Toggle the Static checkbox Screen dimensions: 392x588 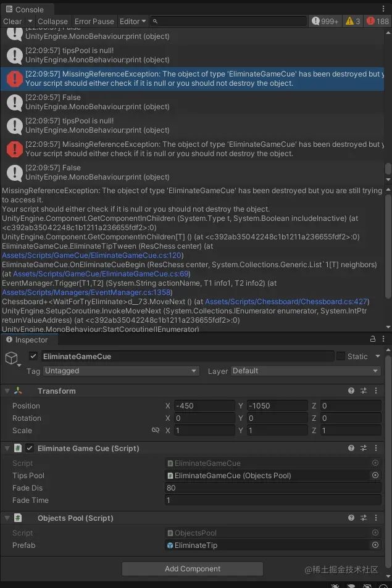pos(341,356)
